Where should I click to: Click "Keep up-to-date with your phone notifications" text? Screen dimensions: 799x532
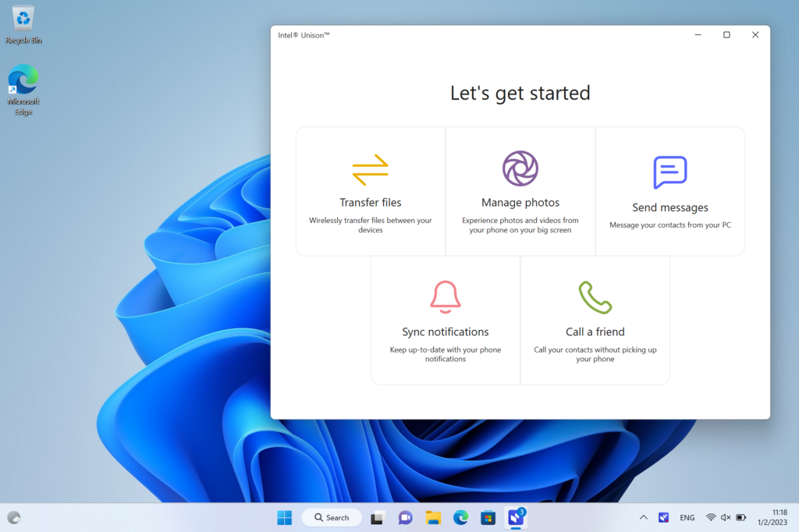point(446,354)
